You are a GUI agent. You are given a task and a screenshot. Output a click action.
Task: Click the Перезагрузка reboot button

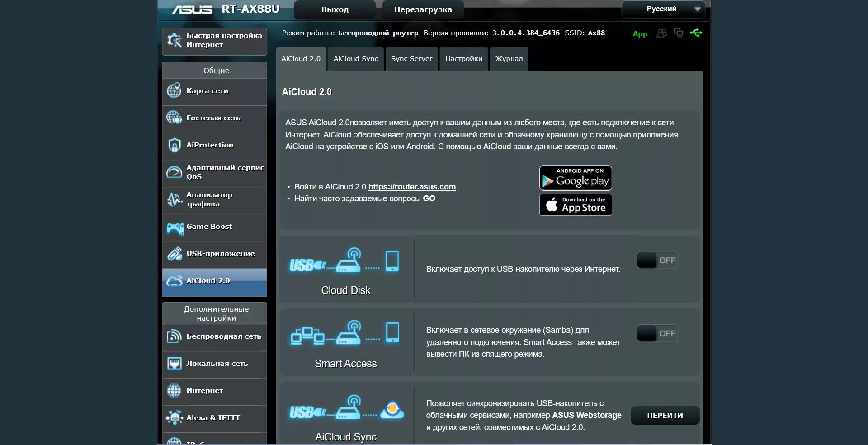pos(423,9)
